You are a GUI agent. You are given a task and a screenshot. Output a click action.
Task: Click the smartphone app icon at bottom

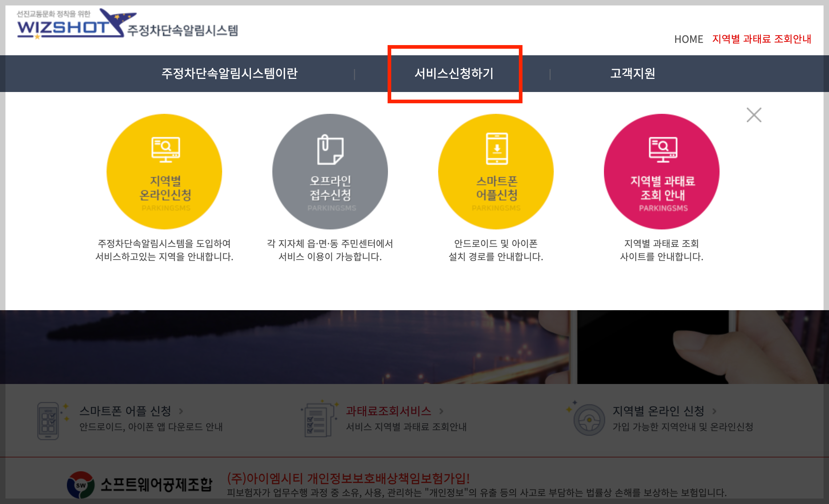click(x=48, y=421)
